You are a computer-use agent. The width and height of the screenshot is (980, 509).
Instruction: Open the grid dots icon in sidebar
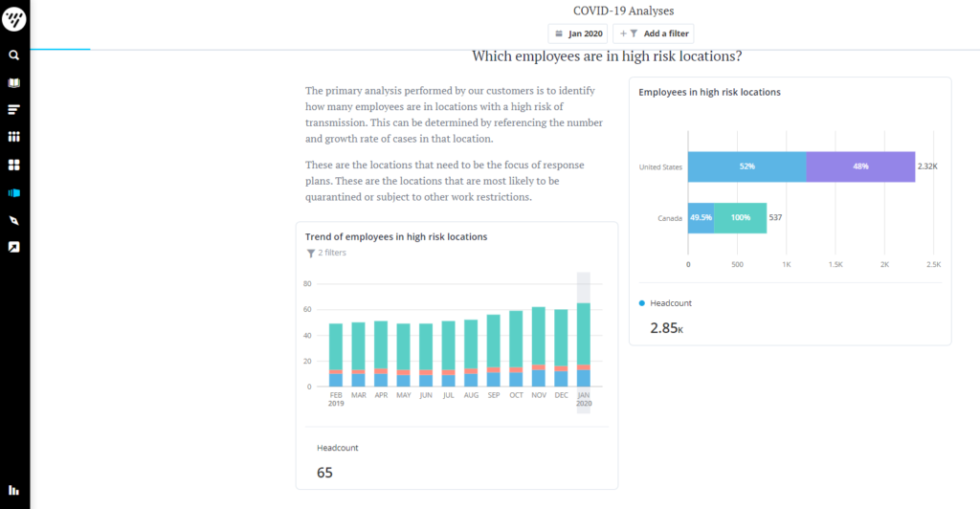13,137
